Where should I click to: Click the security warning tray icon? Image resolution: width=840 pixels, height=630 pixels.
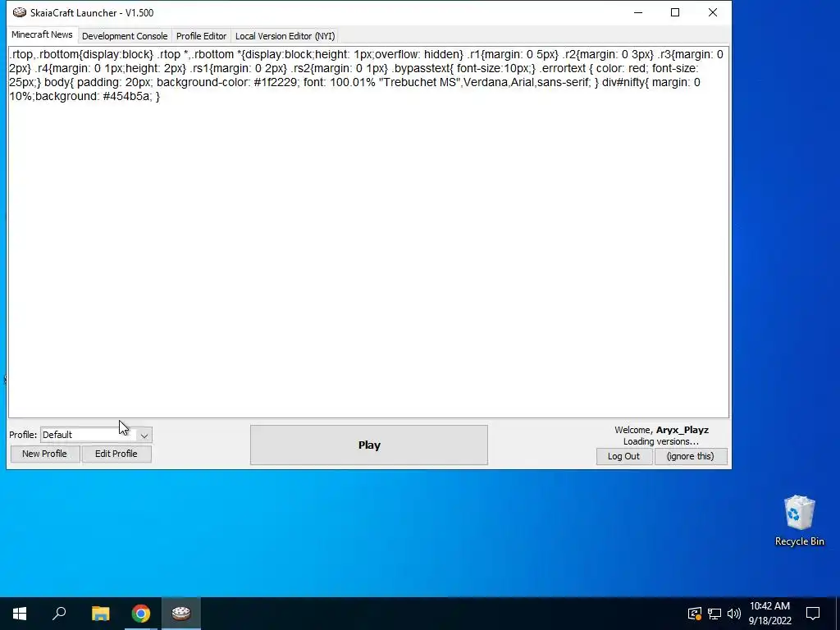coord(694,614)
